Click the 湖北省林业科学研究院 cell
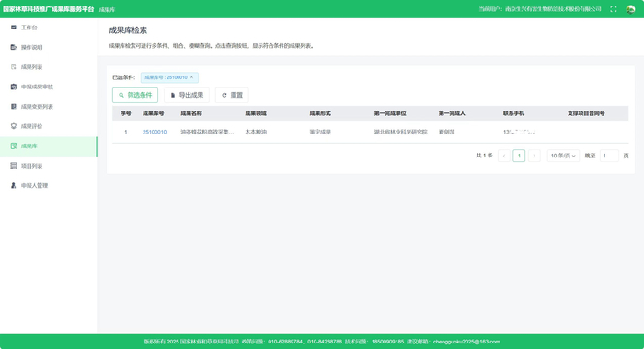 click(401, 132)
